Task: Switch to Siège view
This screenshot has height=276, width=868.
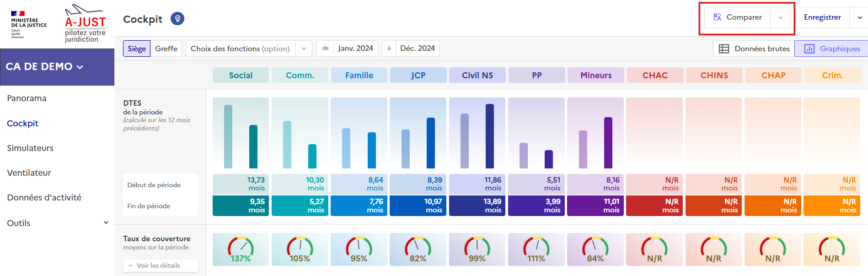Action: (137, 49)
